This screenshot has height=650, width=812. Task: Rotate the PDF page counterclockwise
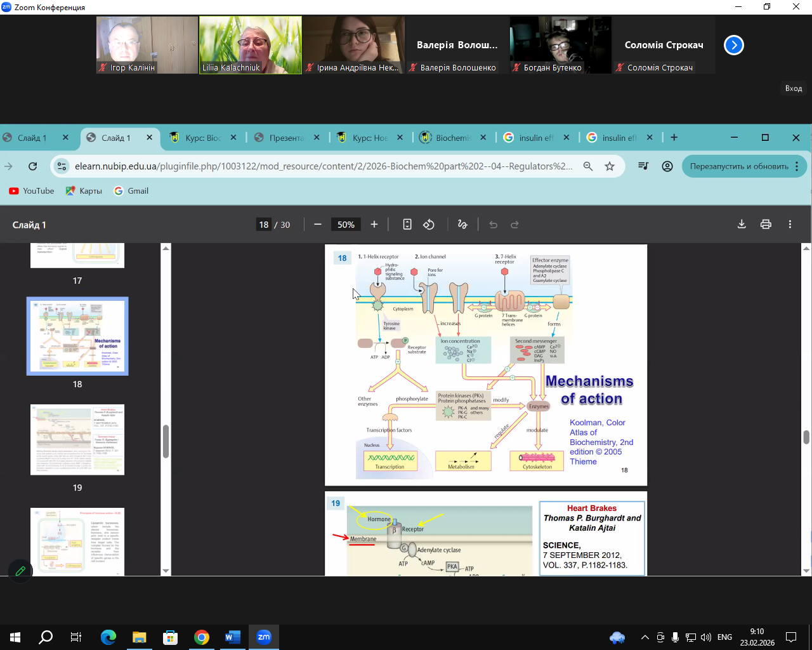point(429,224)
